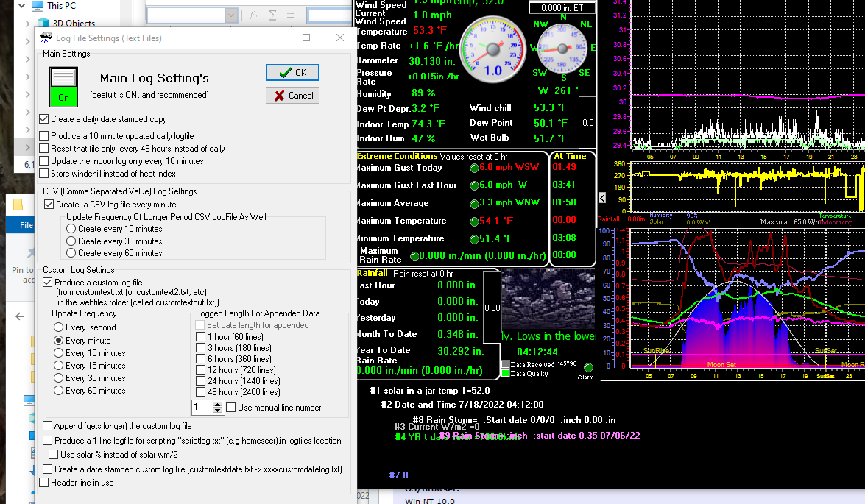This screenshot has height=504, width=865.
Task: Open the File tab in Explorer
Action: click(x=26, y=225)
